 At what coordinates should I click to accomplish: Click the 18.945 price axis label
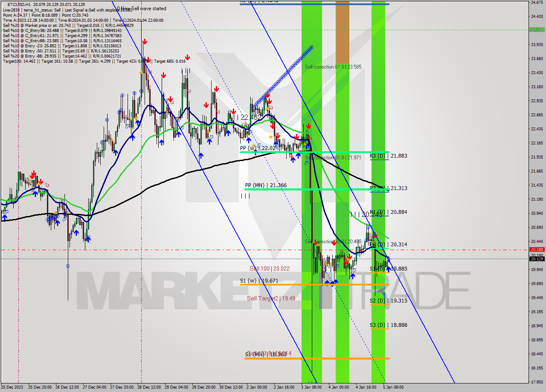click(x=537, y=326)
